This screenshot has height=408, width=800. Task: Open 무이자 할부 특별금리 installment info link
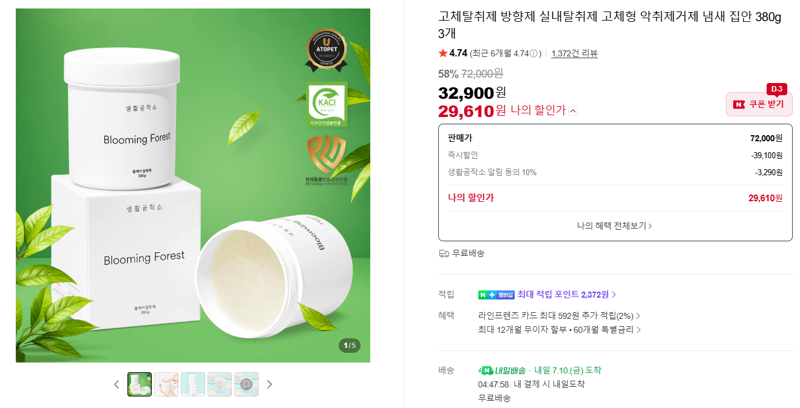(559, 330)
